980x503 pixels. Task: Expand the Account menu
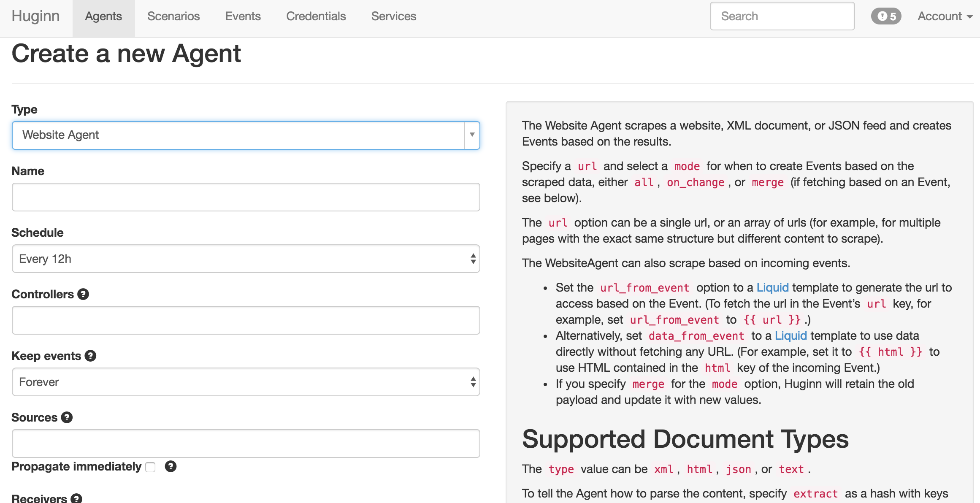point(945,16)
